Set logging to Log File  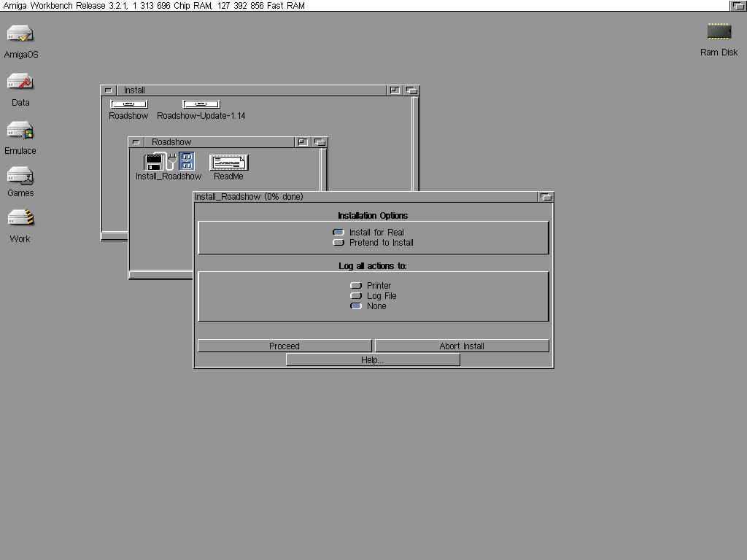point(356,296)
